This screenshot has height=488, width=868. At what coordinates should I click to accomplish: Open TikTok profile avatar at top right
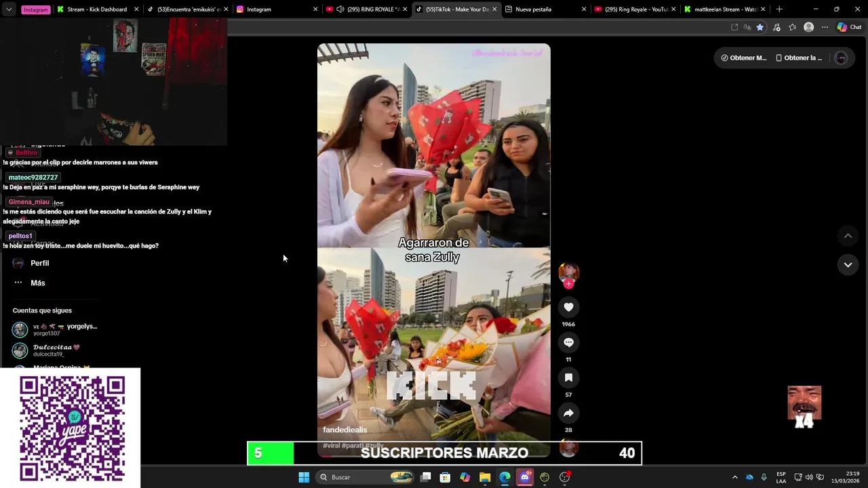click(x=841, y=58)
